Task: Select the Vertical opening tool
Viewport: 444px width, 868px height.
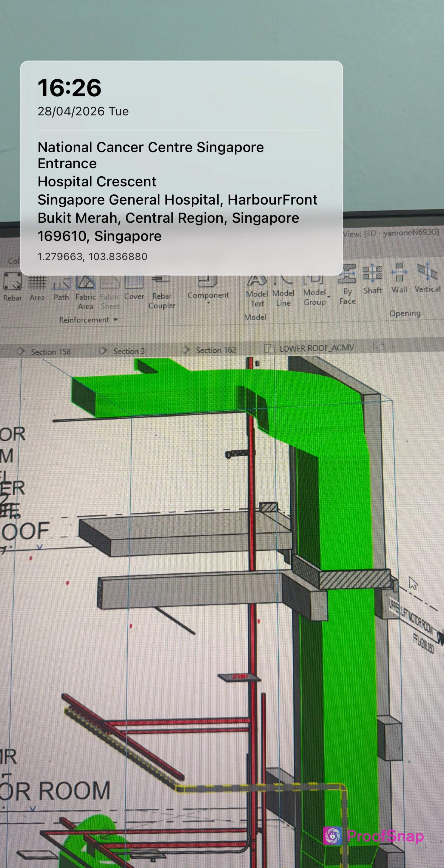Action: tap(427, 278)
